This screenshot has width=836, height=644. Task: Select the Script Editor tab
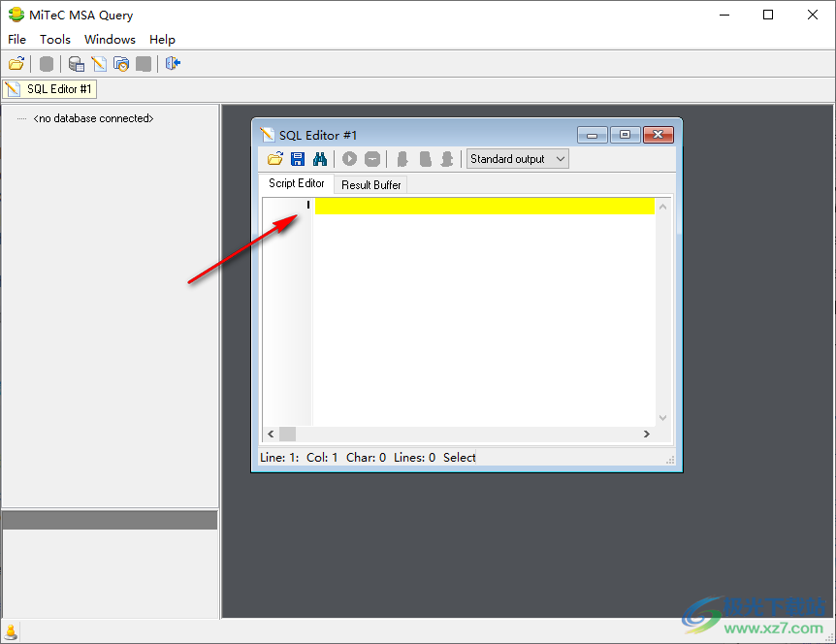[297, 183]
